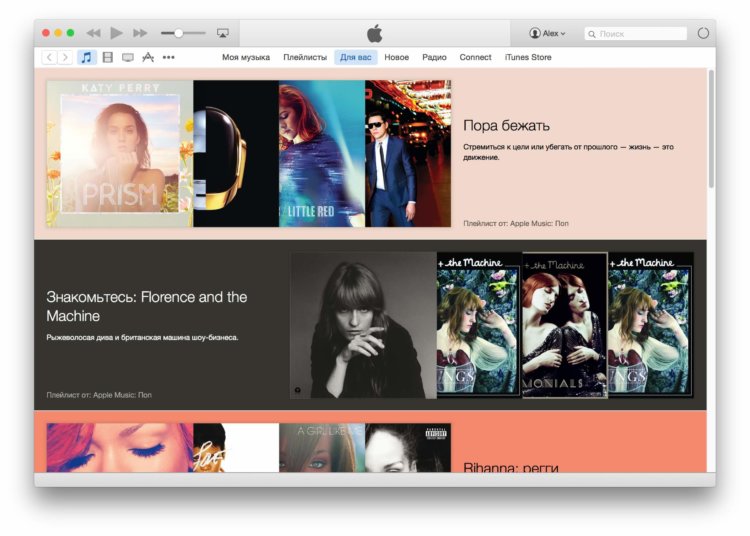Screen dimensions: 750x536
Task: Click the rewind previous track button
Action: (x=93, y=33)
